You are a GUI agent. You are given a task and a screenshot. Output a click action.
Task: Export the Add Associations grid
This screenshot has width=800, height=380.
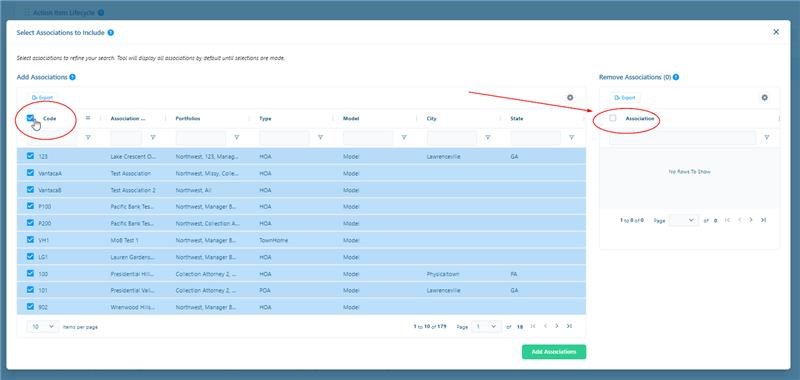tap(42, 97)
